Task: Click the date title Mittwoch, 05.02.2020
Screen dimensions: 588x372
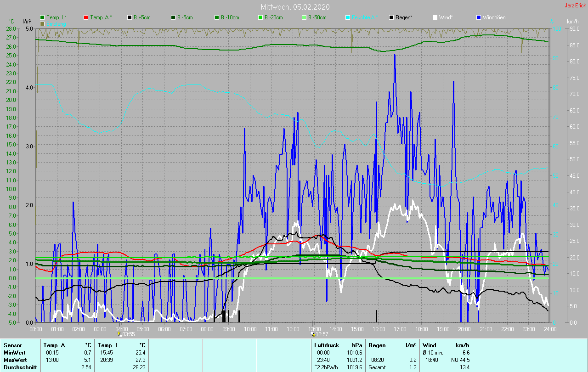Action: coord(295,7)
